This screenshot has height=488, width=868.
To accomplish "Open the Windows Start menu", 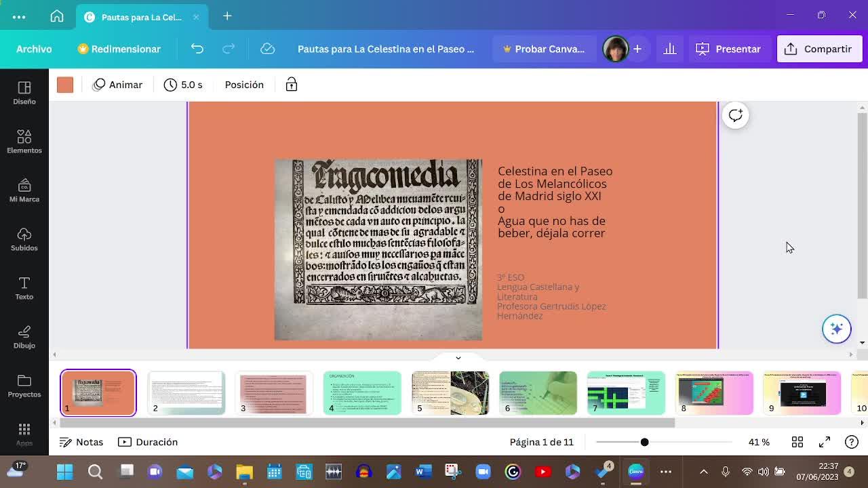I will [x=65, y=472].
